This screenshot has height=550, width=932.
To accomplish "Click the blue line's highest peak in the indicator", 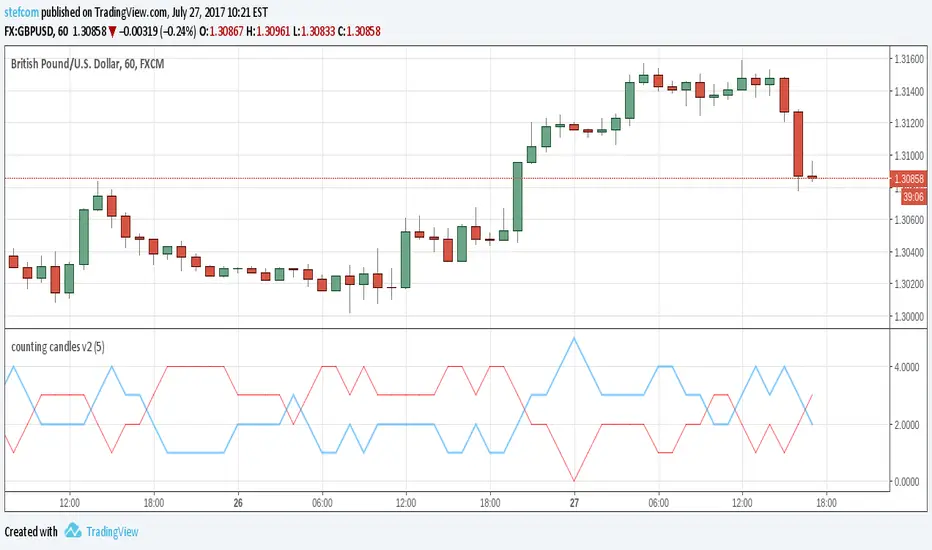I will pos(573,338).
